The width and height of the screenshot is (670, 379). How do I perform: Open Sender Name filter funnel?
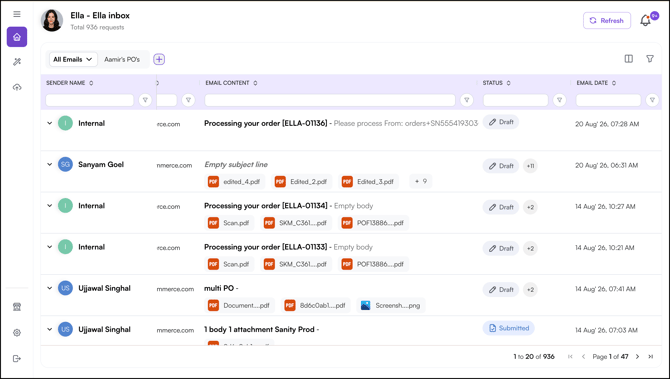click(145, 100)
